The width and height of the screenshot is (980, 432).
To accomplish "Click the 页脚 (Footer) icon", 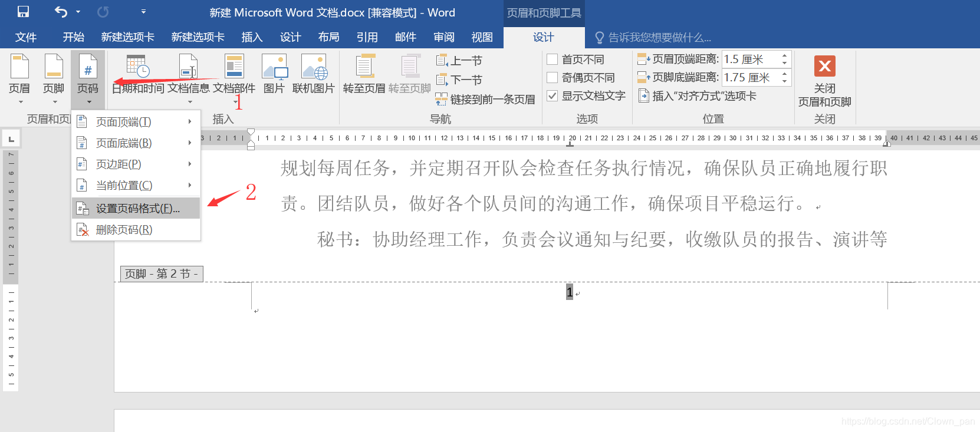I will [x=54, y=66].
